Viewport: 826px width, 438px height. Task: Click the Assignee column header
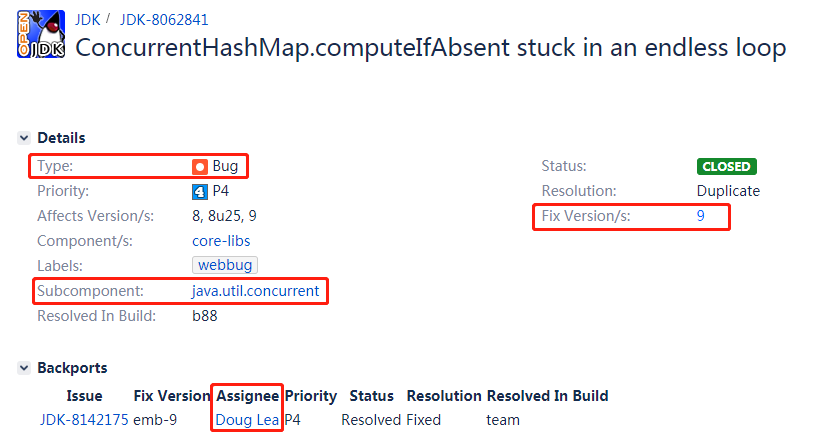248,396
